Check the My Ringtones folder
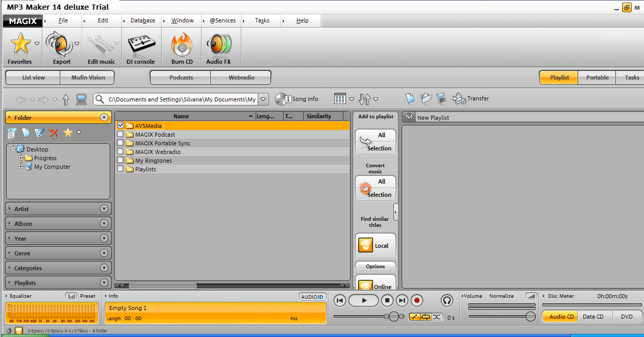 (120, 160)
